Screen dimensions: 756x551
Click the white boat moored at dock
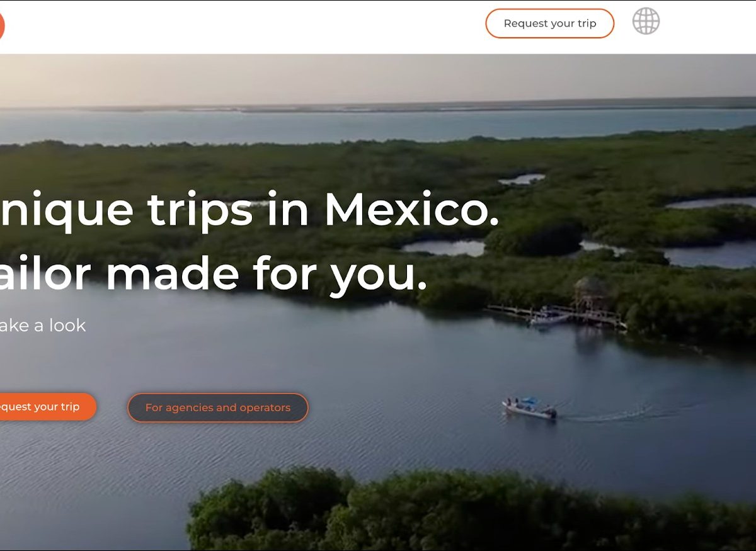(548, 318)
